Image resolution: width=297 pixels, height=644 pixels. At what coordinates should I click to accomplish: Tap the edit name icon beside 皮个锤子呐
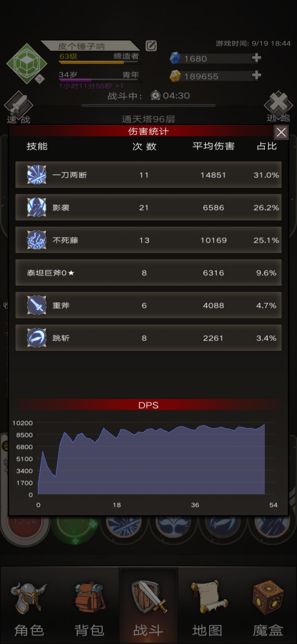coord(151,46)
